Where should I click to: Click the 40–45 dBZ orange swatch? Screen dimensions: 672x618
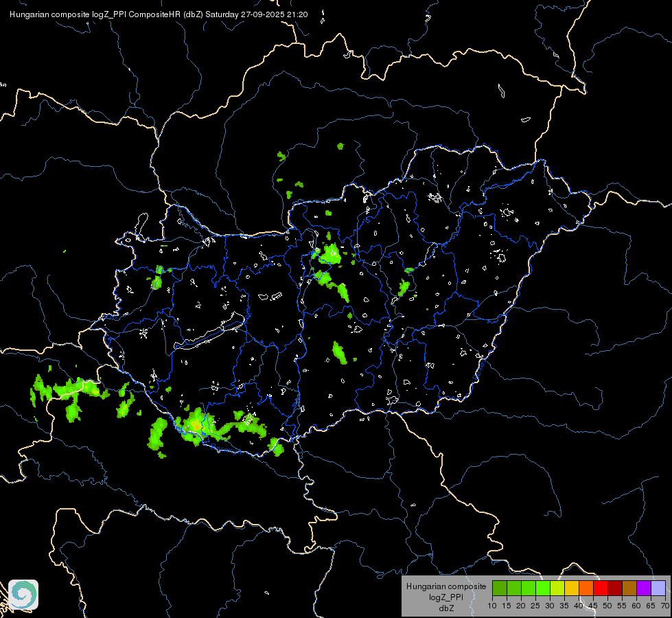586,588
